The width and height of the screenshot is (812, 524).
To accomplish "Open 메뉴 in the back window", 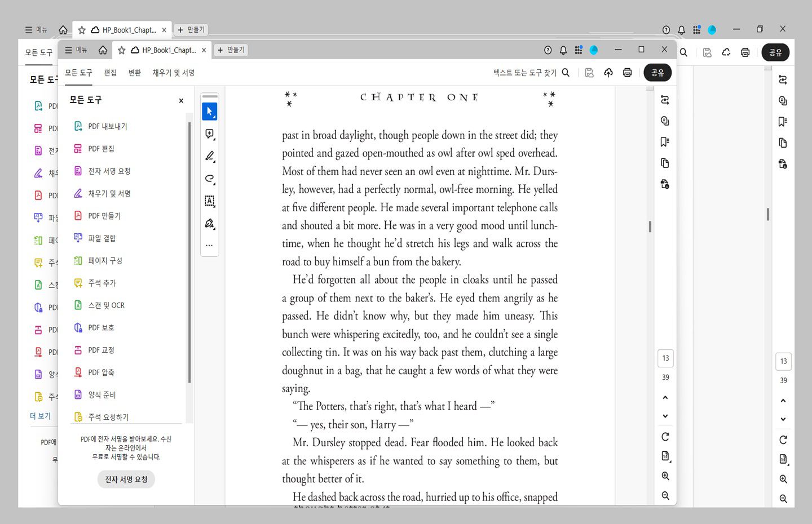I will click(x=36, y=30).
